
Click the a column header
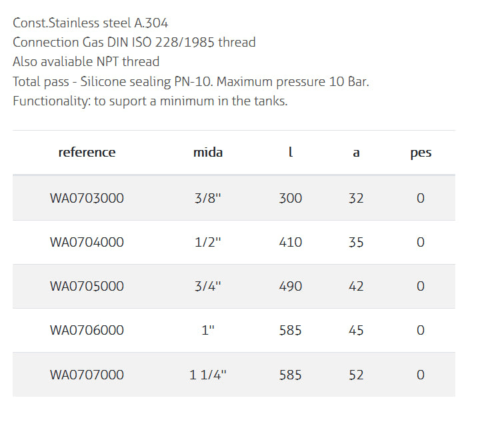356,153
